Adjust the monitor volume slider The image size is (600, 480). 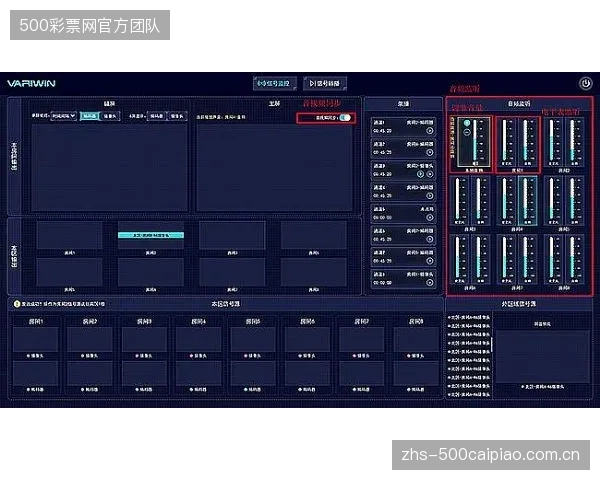pos(476,140)
